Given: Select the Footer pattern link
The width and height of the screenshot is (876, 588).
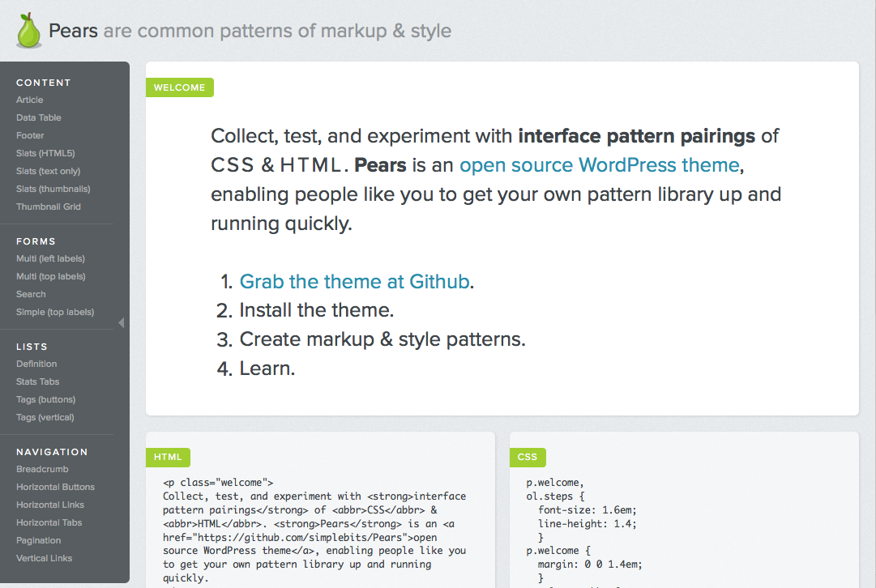Looking at the screenshot, I should click(30, 136).
